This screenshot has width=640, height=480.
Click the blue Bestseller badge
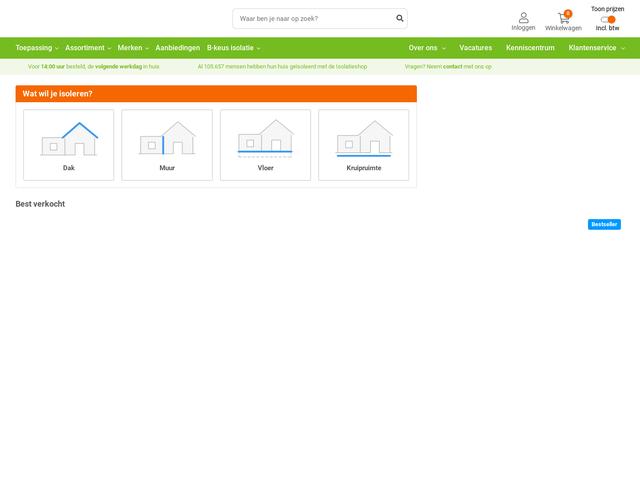point(604,224)
